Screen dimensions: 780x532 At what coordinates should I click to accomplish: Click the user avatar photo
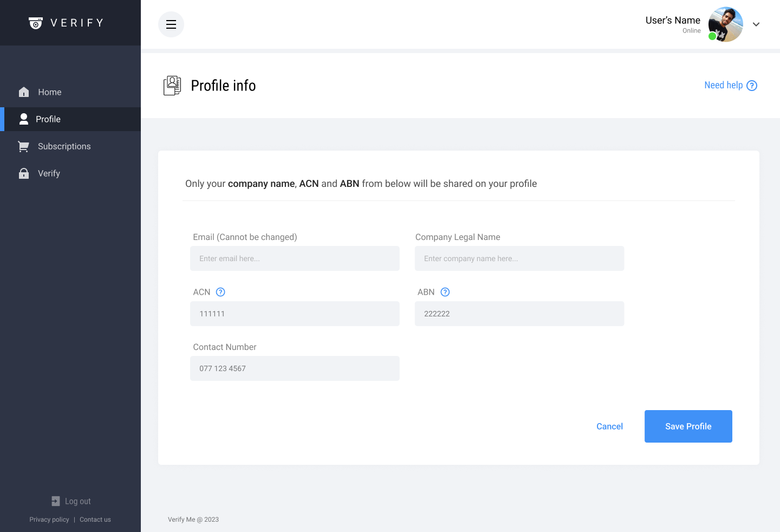click(x=726, y=24)
